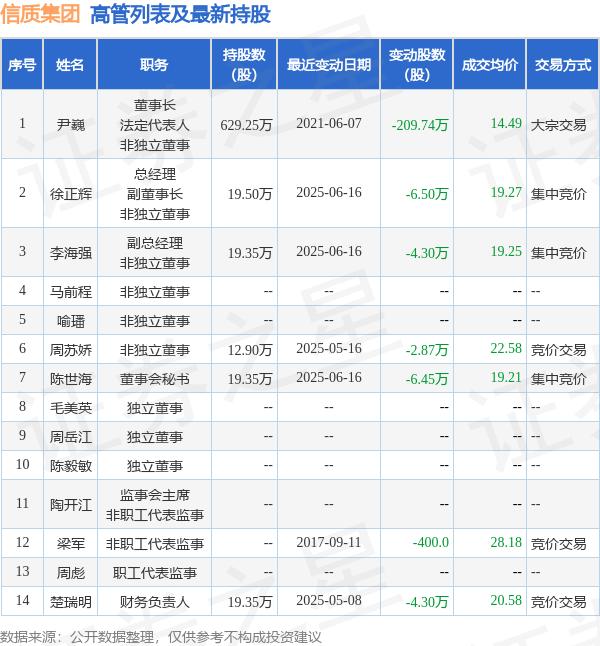Click the 职务 column header
This screenshot has width=600, height=646.
(x=154, y=65)
